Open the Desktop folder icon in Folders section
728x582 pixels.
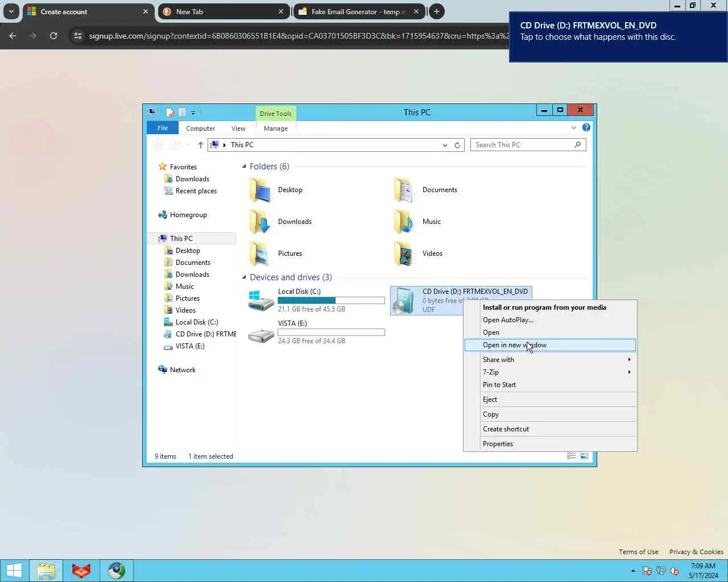tap(260, 190)
